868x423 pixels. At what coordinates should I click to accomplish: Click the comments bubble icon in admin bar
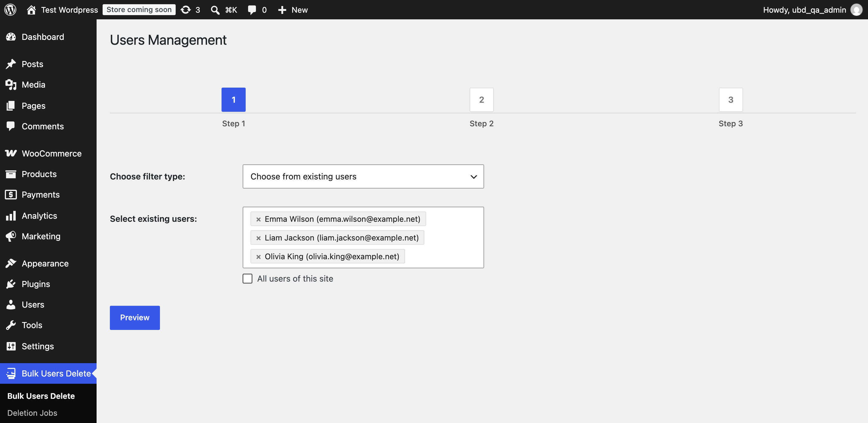pyautogui.click(x=252, y=10)
